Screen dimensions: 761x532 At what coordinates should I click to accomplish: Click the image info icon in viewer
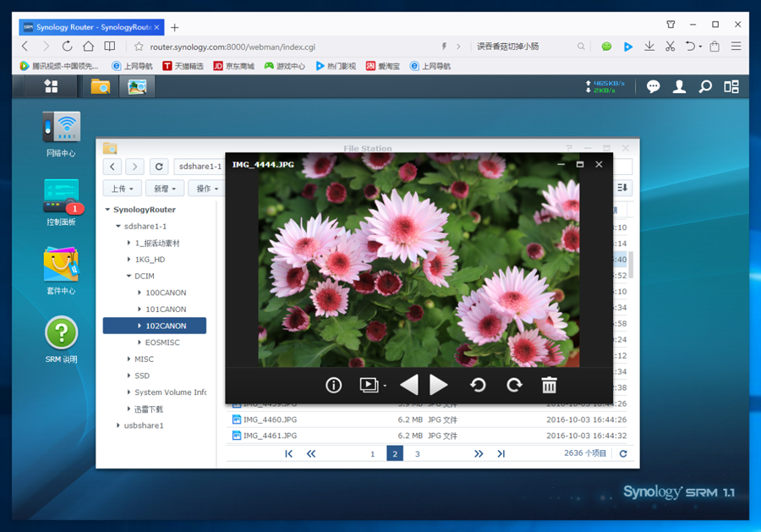coord(334,386)
